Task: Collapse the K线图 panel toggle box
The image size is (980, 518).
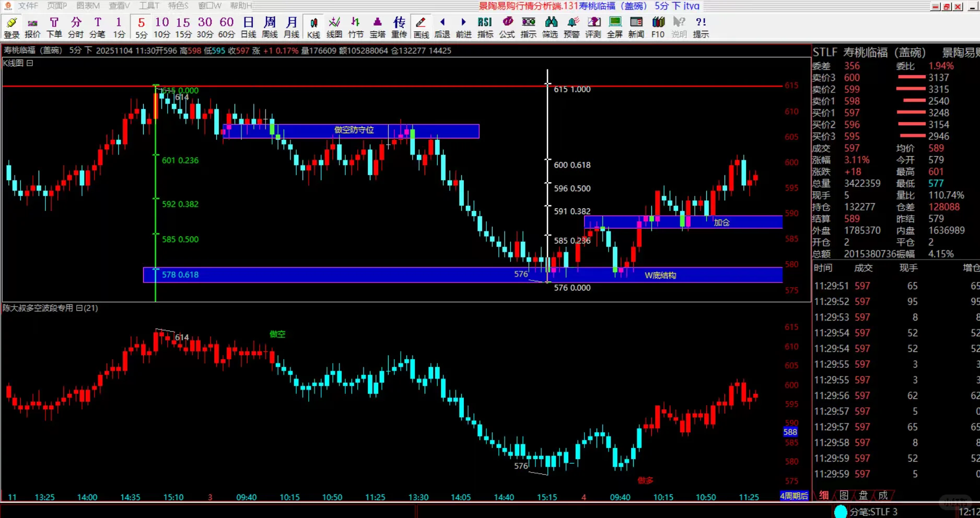Action: (x=30, y=63)
